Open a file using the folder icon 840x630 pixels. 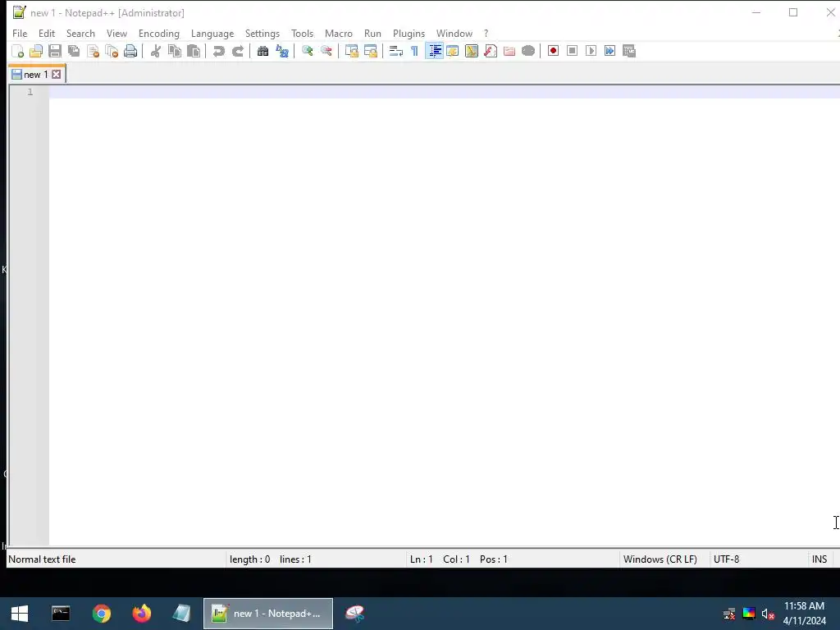(36, 51)
